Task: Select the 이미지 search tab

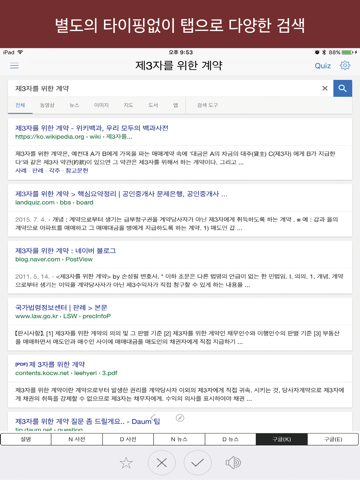Action: tap(101, 105)
